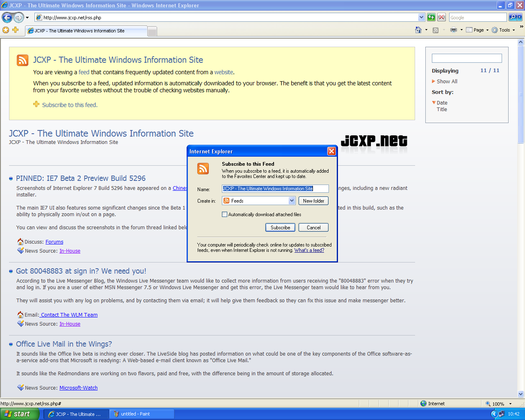Print the page with printer icon
This screenshot has height=420, width=525.
[x=454, y=30]
